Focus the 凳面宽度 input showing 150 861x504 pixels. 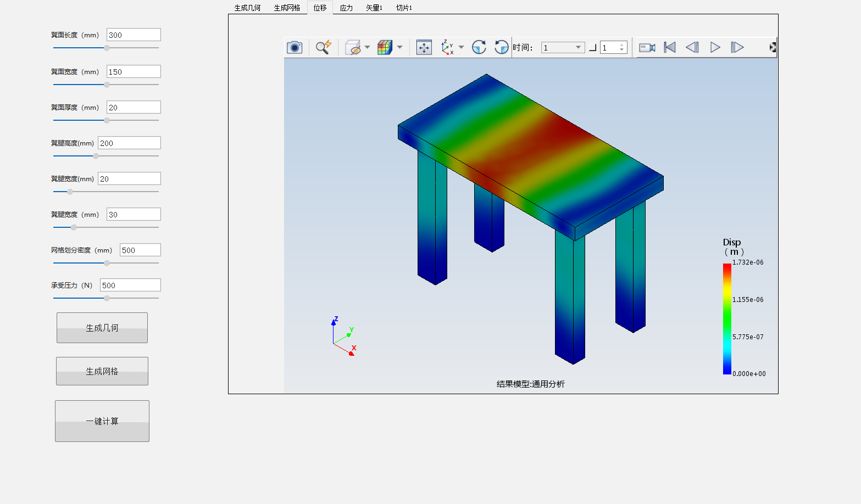[x=134, y=71]
